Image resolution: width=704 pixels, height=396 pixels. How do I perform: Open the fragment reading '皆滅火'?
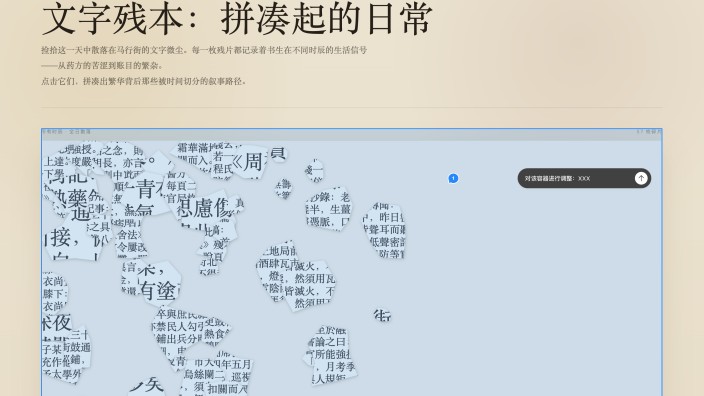310,285
